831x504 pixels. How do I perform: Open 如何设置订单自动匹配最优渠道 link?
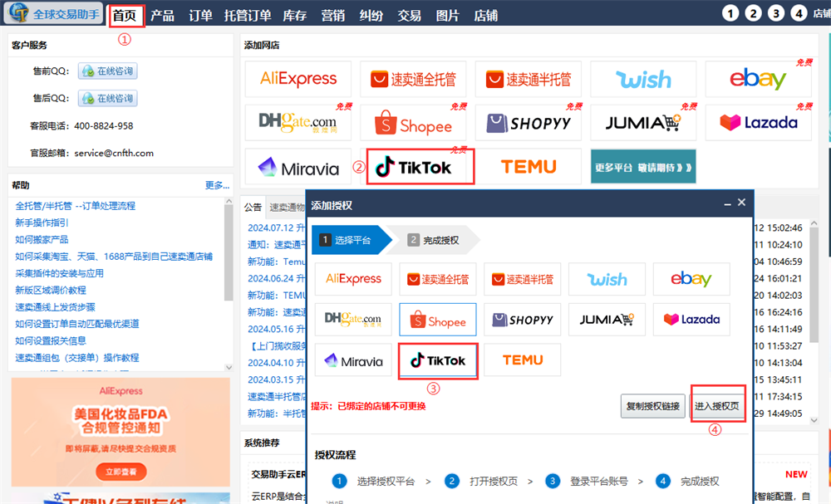click(76, 324)
